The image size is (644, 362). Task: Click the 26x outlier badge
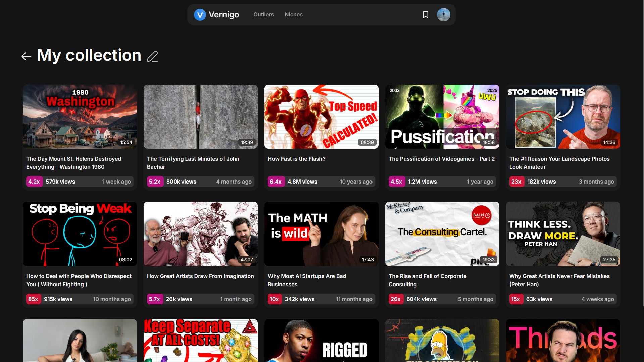(x=396, y=299)
